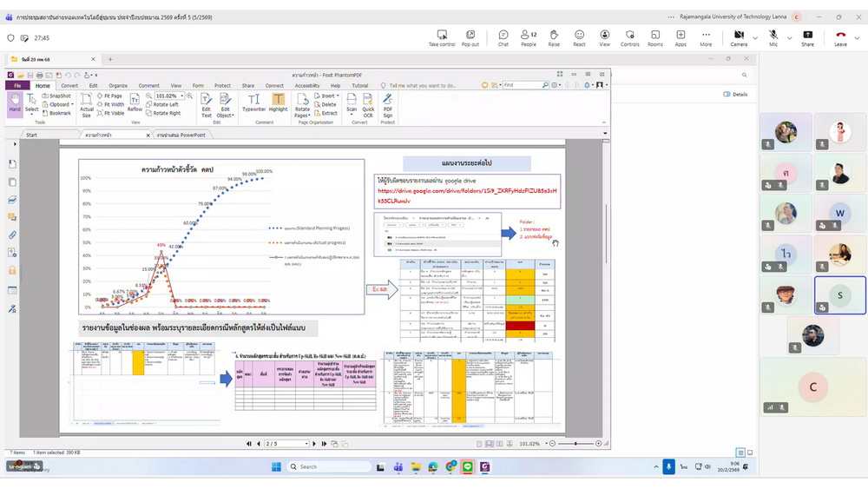Select the Typewriter tool in Foxit
The image size is (868, 489).
tap(253, 103)
